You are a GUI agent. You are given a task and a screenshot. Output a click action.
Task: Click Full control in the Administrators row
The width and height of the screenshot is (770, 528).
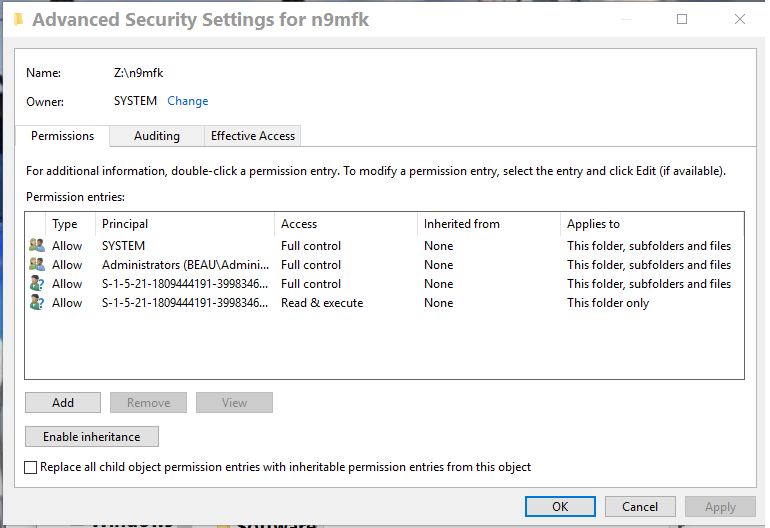311,265
